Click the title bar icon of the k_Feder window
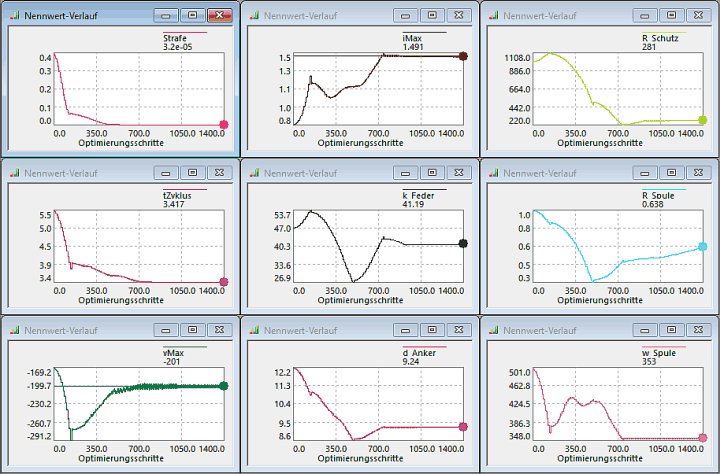 click(x=254, y=172)
